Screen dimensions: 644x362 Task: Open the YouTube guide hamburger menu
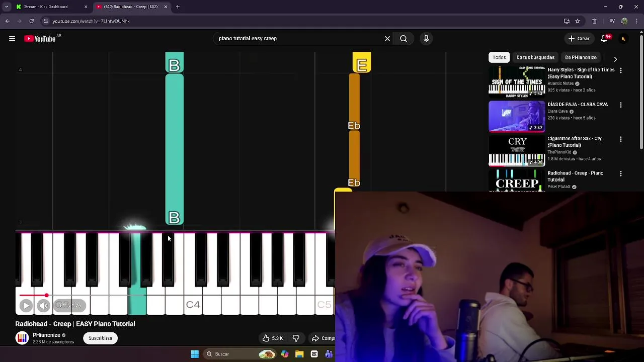(12, 39)
